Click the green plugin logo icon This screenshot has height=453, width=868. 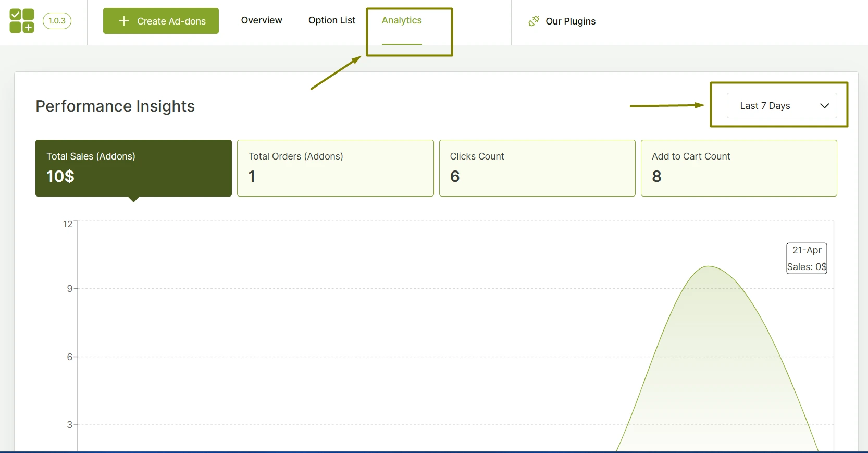(22, 21)
